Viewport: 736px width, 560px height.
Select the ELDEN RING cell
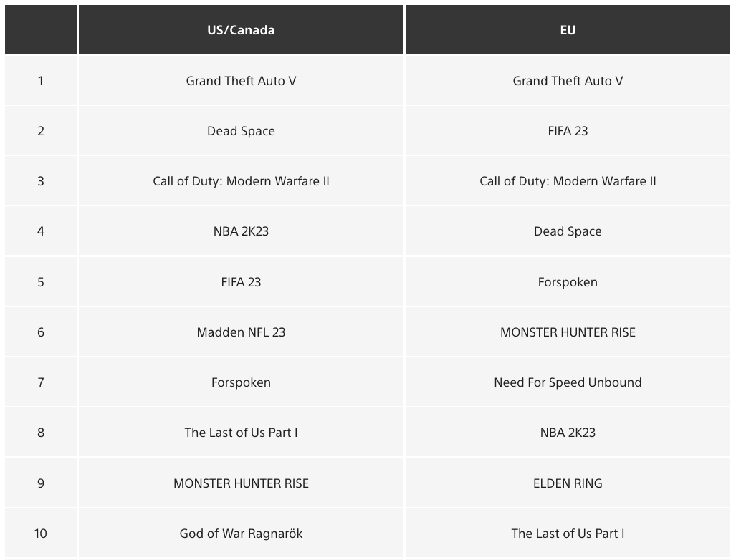568,483
